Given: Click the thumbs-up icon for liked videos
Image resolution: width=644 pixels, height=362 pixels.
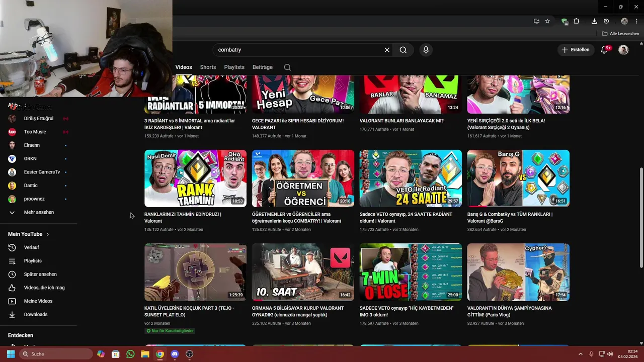Looking at the screenshot, I should click(x=12, y=288).
